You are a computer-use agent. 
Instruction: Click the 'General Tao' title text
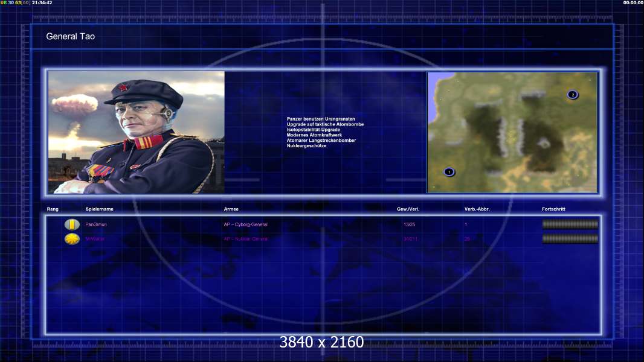[70, 36]
